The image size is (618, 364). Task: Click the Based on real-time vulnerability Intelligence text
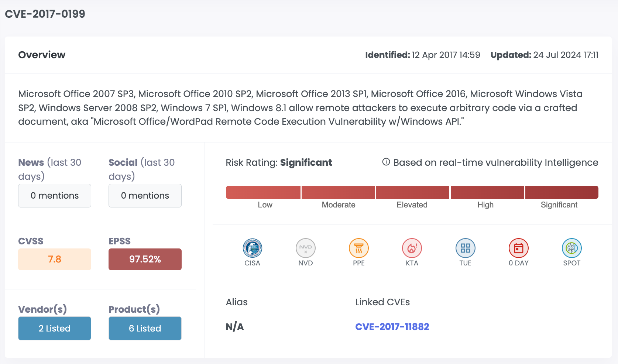[496, 162]
